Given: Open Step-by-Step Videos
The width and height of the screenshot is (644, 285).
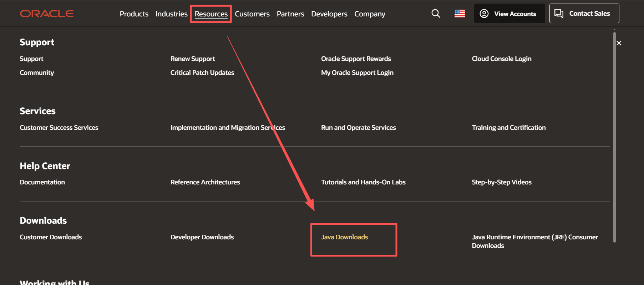Looking at the screenshot, I should pyautogui.click(x=502, y=182).
